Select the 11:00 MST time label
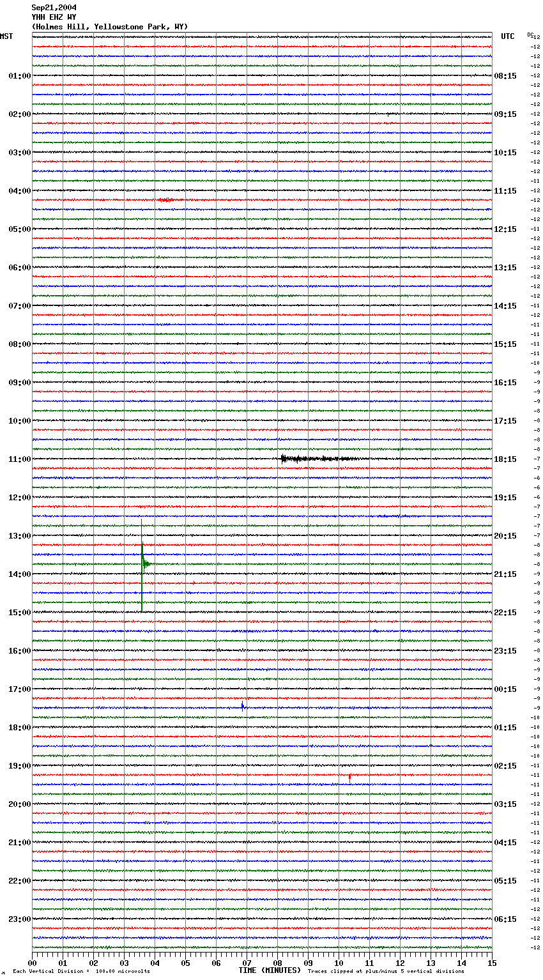The width and height of the screenshot is (543, 980). coord(20,459)
